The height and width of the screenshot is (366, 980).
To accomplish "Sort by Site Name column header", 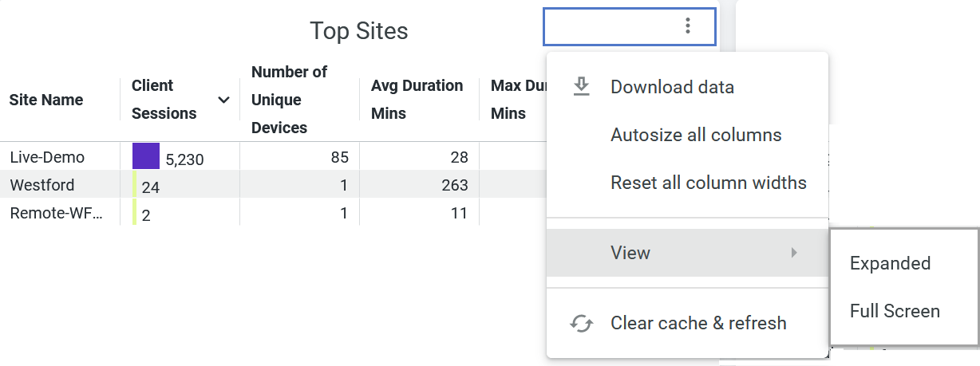I will 46,100.
